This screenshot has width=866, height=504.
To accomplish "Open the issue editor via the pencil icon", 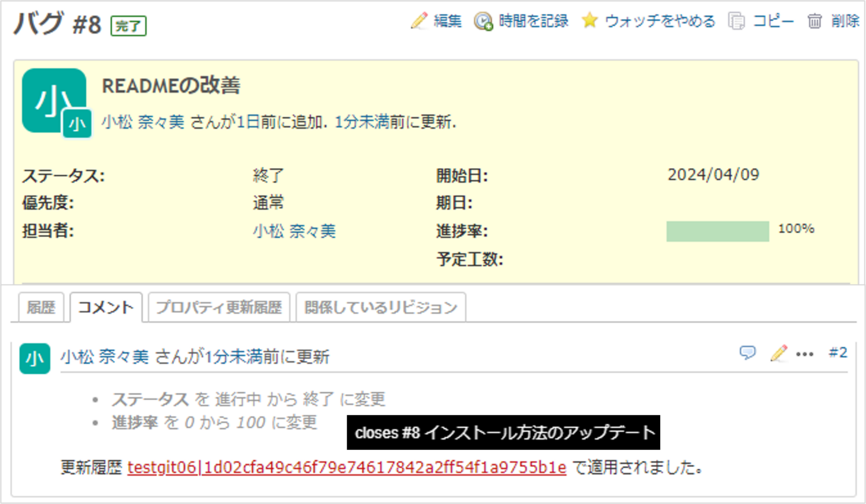I will pyautogui.click(x=419, y=21).
